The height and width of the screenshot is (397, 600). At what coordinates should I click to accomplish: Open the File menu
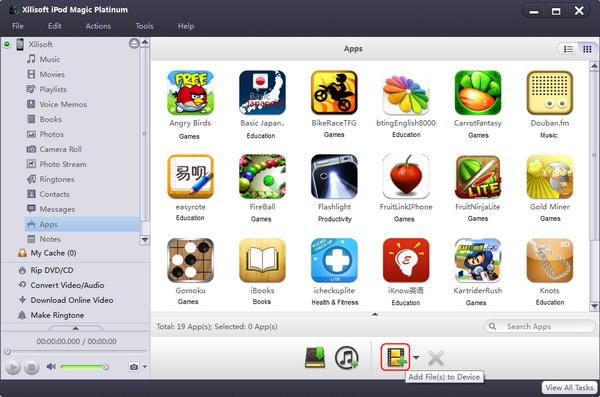pos(18,26)
